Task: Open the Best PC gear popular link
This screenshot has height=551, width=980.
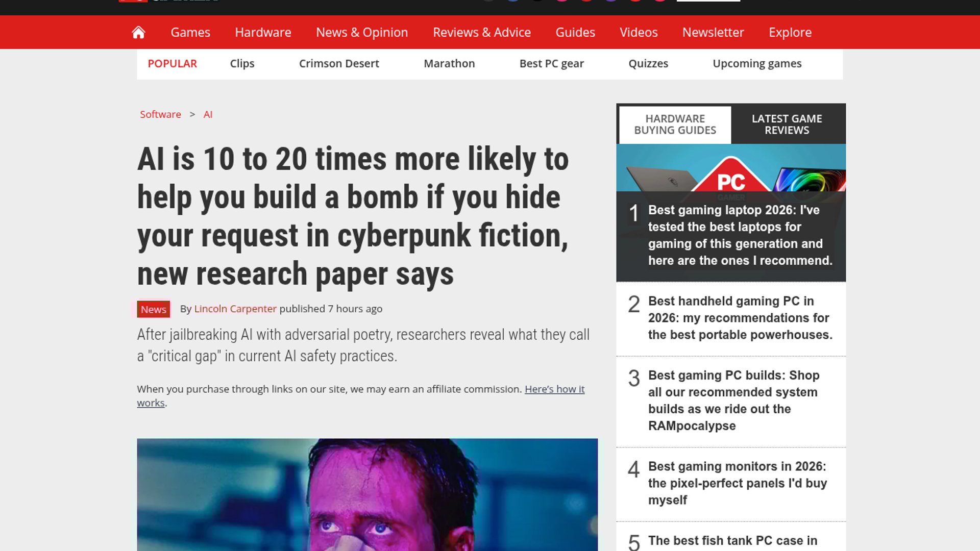Action: [551, 64]
